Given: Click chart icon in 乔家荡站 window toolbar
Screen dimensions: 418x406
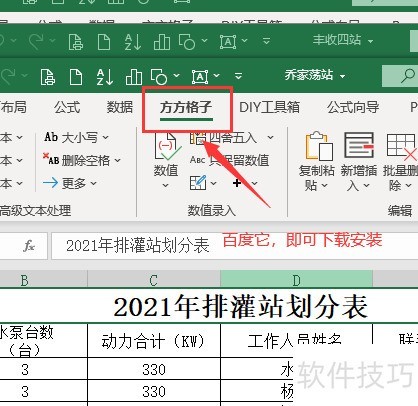Looking at the screenshot, I should pyautogui.click(x=134, y=77).
